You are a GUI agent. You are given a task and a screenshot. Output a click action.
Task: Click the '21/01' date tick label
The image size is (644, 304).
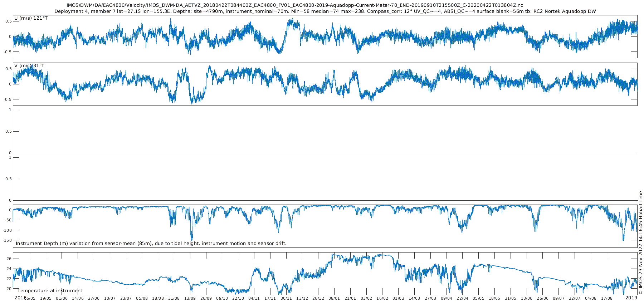pos(350,298)
